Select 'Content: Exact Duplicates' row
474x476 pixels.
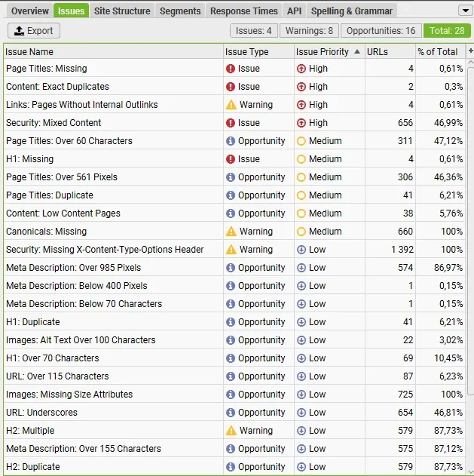(x=234, y=87)
